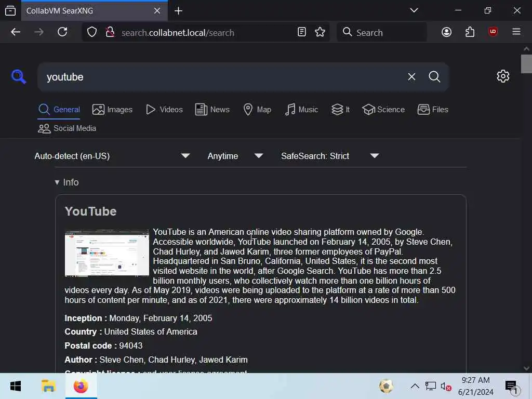Switch to Science category
Screen dimensions: 532x399
coord(383,110)
